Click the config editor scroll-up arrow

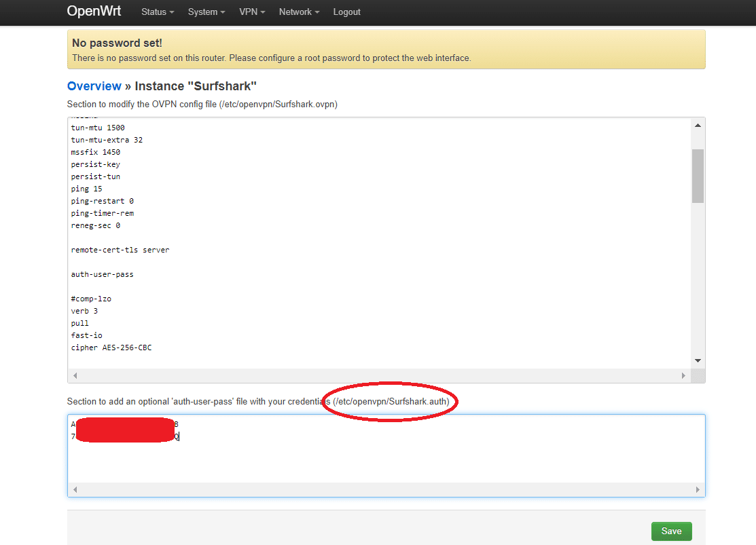pos(698,126)
